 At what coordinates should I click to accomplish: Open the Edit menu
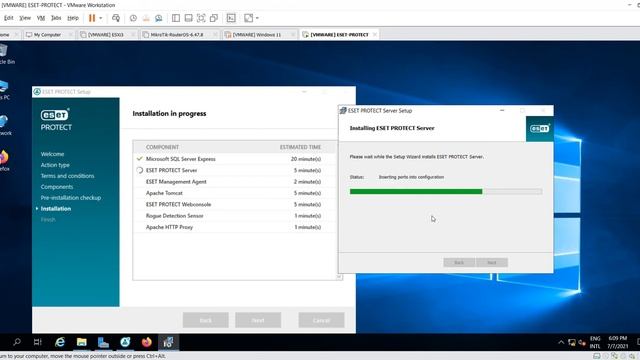point(9,18)
